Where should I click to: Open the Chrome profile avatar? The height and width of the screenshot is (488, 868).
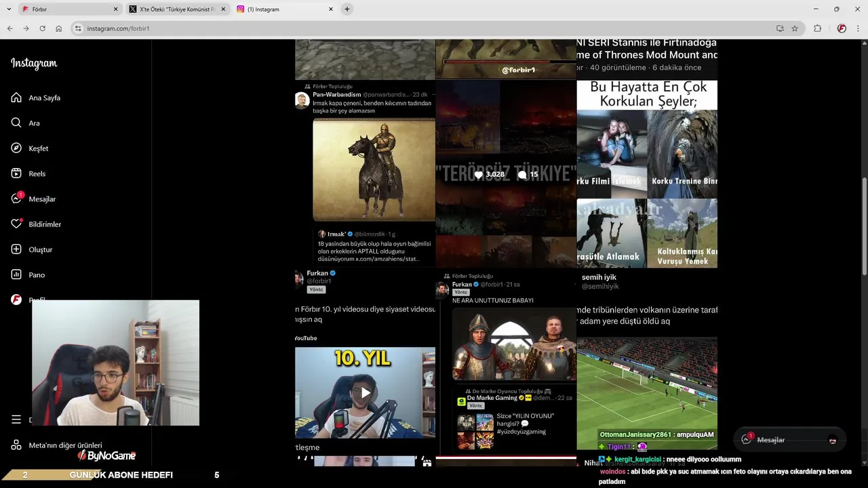[842, 28]
